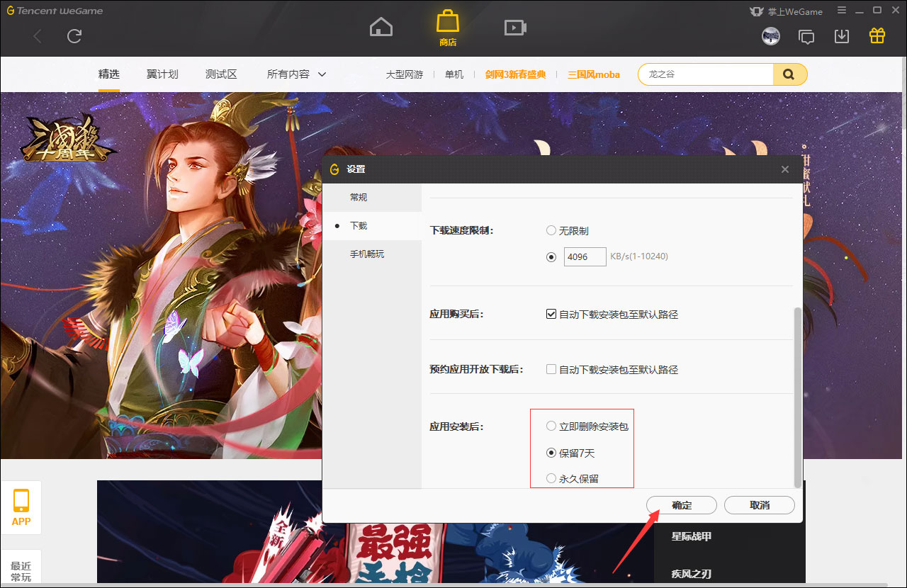Click the user avatar icon
The width and height of the screenshot is (907, 588).
click(x=771, y=35)
